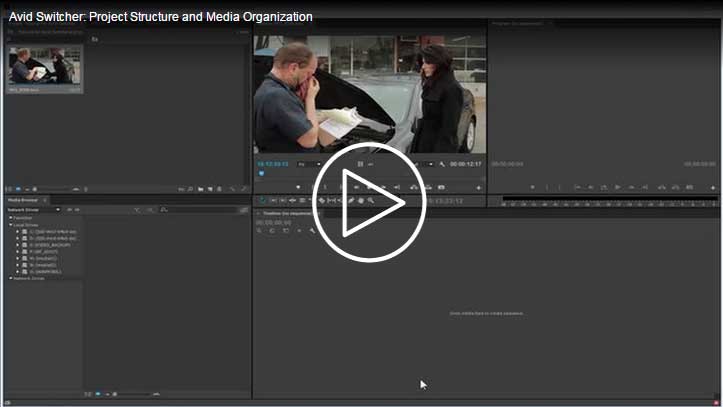This screenshot has width=723, height=407.
Task: Open the Source monitor button editor plus
Action: pos(478,188)
